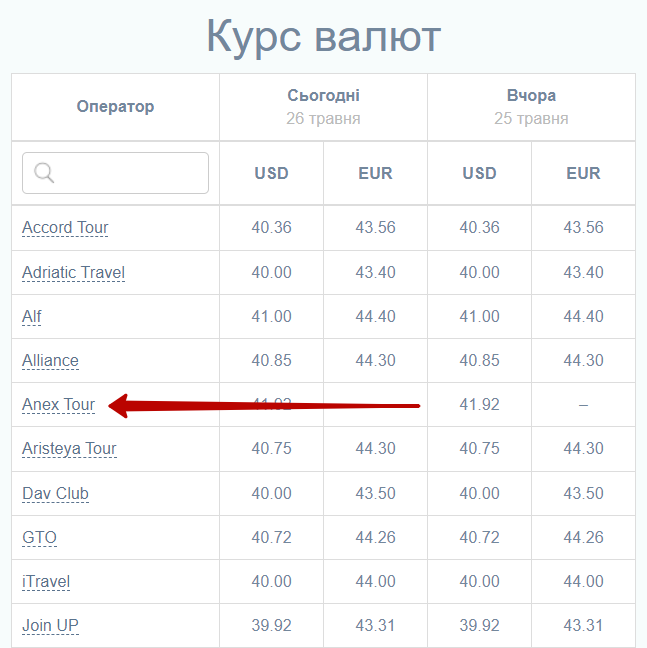The height and width of the screenshot is (648, 647).
Task: Click the Вчора 25 травня header
Action: point(531,107)
